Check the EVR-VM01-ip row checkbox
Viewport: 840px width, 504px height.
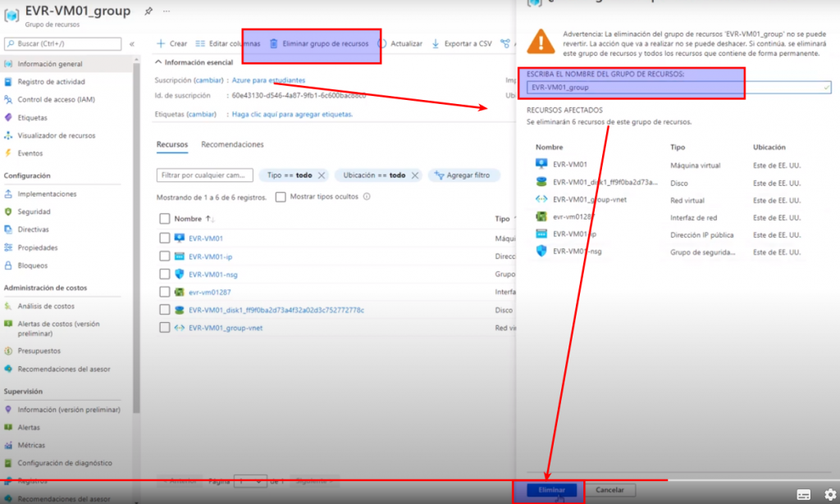click(x=164, y=257)
